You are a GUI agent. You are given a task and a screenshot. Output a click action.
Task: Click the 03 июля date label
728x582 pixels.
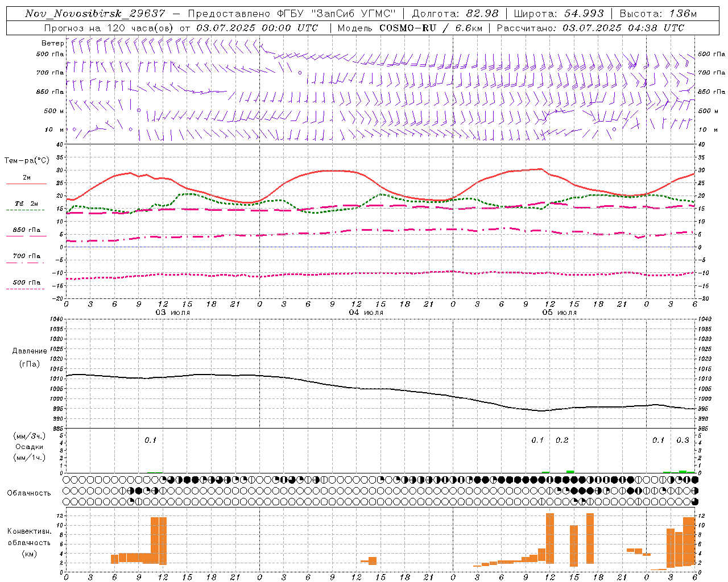coord(173,313)
